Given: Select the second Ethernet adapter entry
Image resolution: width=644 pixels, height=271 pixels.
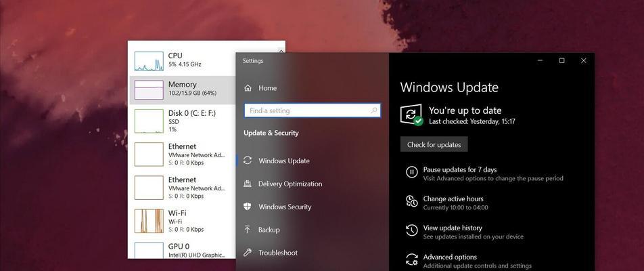Looking at the screenshot, I should 183,188.
